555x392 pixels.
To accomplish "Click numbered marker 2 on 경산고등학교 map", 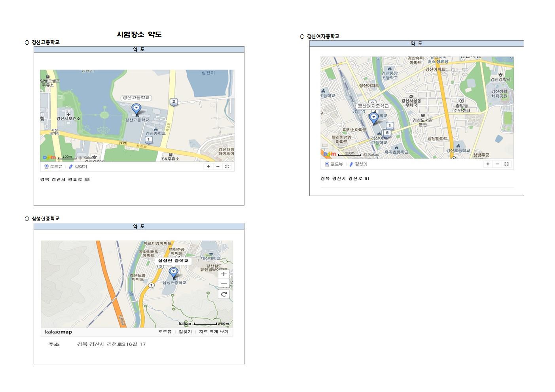I will click(x=173, y=102).
